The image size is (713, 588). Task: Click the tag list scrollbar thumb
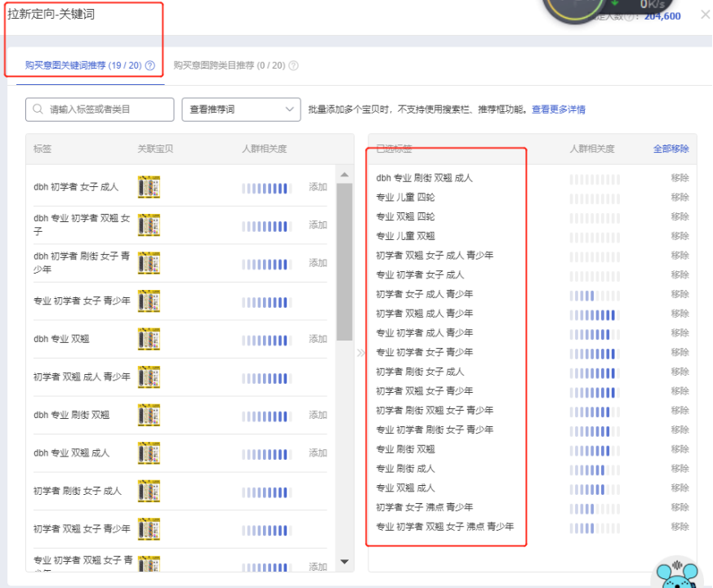[345, 262]
